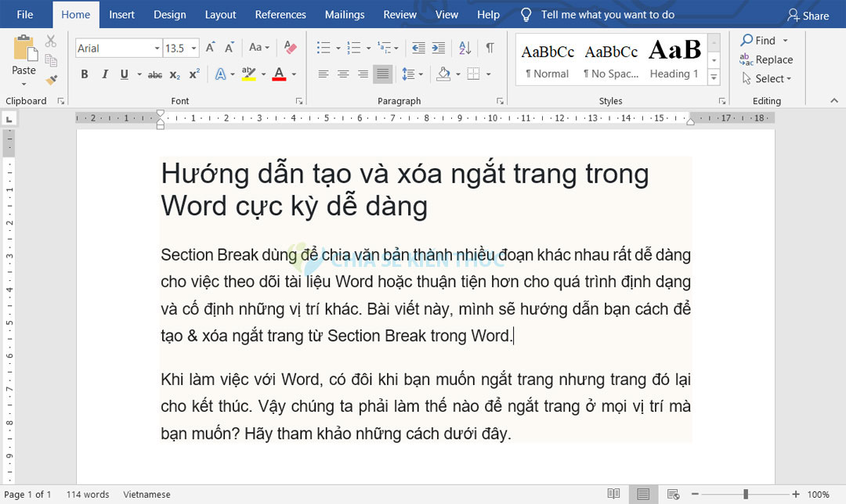
Task: Toggle underline formatting
Action: pyautogui.click(x=124, y=74)
